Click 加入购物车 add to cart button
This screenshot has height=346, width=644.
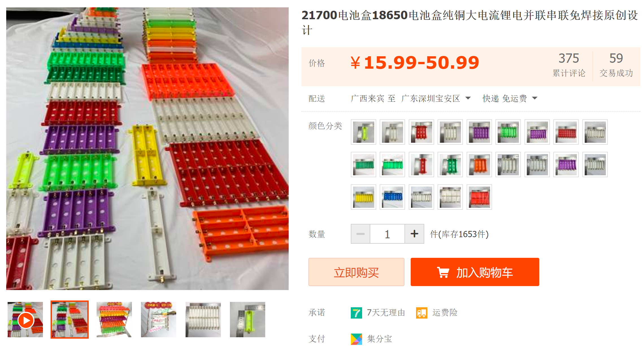click(475, 272)
